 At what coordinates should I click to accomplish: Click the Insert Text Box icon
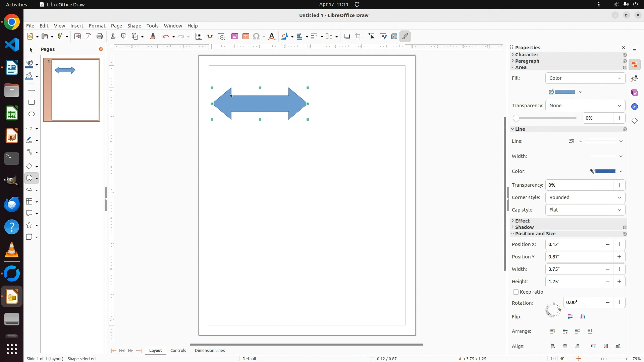(x=246, y=37)
